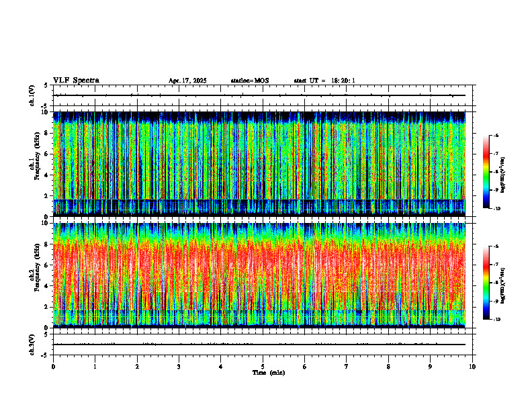The image size is (532, 411).
Task: Click the ch.1 frequency tick "2"
Action: tap(47, 196)
